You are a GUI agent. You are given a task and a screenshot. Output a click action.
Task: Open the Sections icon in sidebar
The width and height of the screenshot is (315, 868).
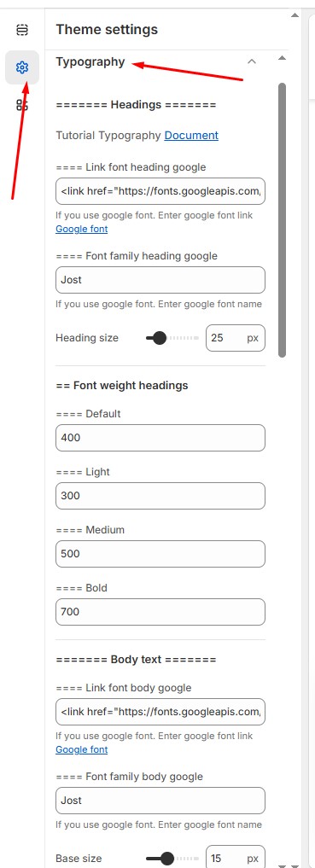(22, 29)
